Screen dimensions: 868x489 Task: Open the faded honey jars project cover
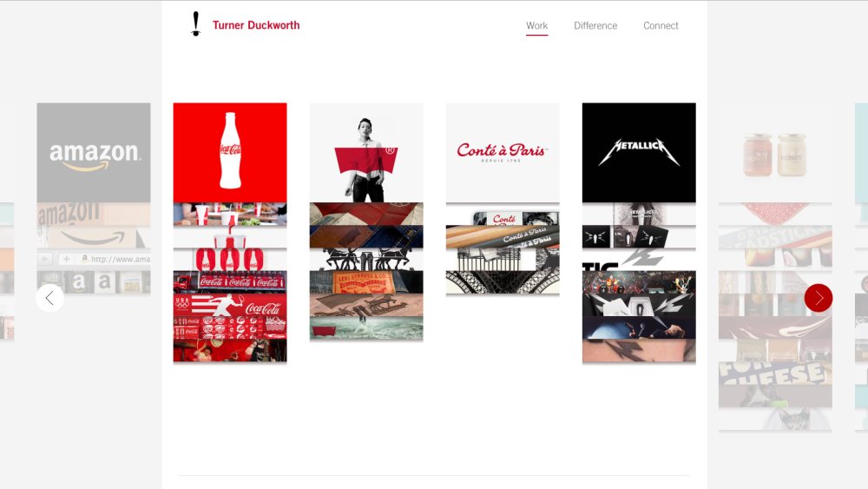[x=775, y=152]
